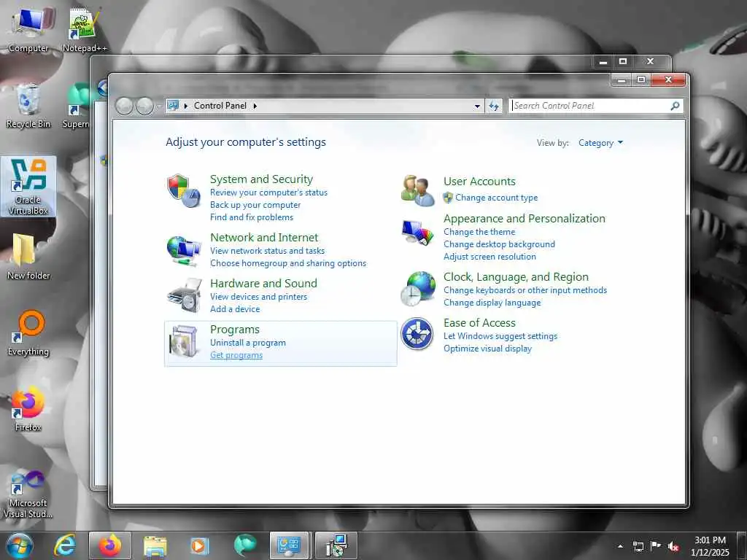Screen dimensions: 747x560
Task: Open the Network and Internet globe icon
Action: 183,251
